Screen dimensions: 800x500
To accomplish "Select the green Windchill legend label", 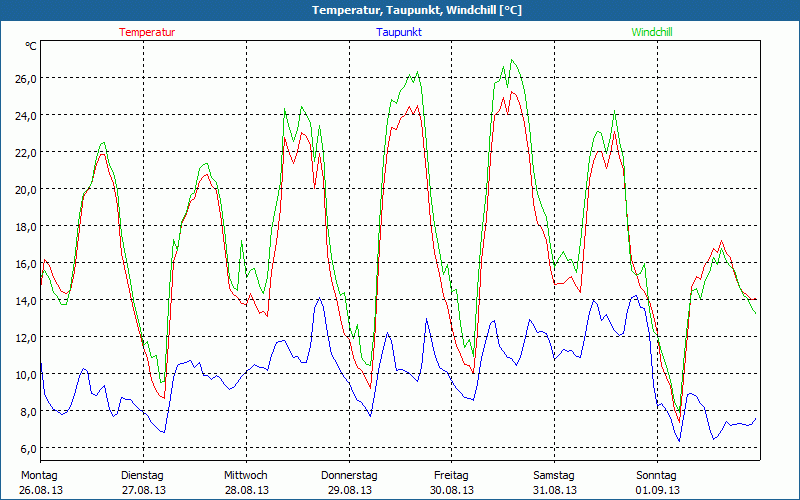I will click(x=651, y=32).
